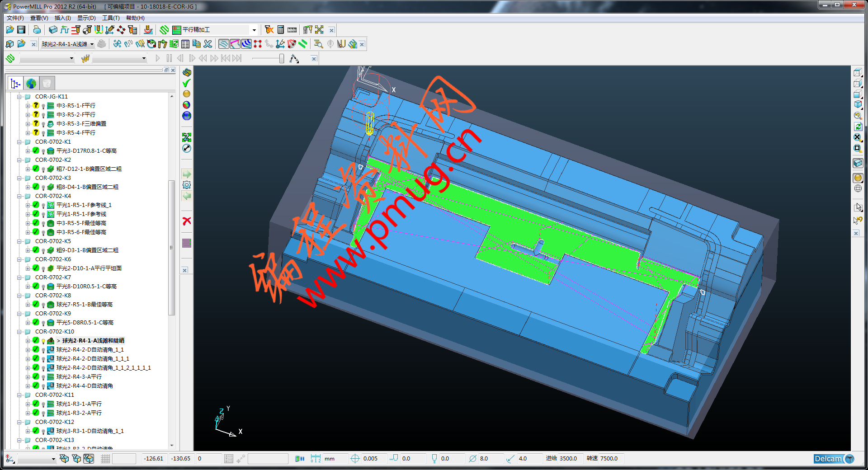The width and height of the screenshot is (868, 470).
Task: Collapse the COR-0702-K4 folder
Action: coord(19,196)
